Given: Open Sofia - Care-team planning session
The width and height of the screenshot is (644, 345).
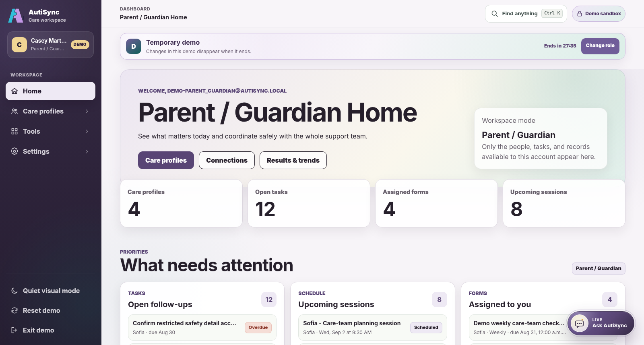Looking at the screenshot, I should click(x=373, y=327).
